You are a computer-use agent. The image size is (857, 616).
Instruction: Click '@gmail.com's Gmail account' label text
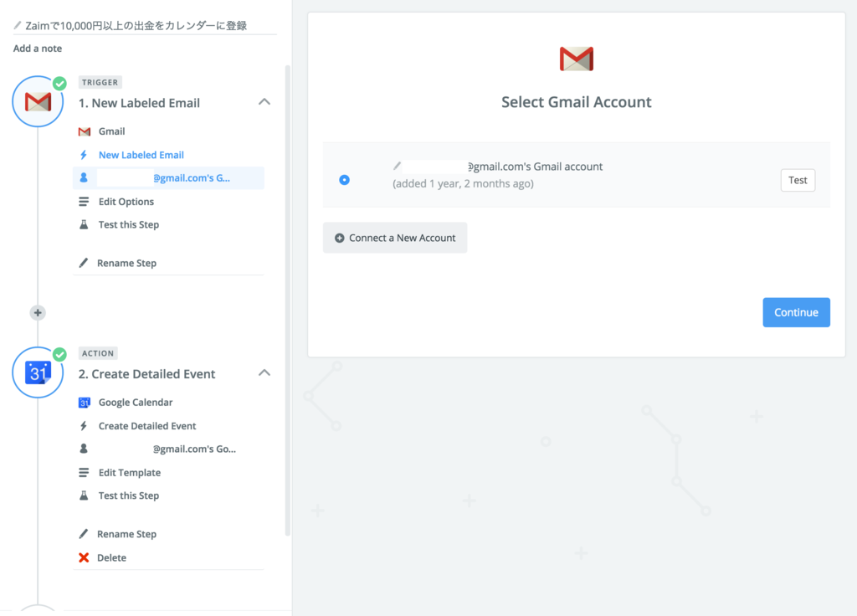coord(536,167)
